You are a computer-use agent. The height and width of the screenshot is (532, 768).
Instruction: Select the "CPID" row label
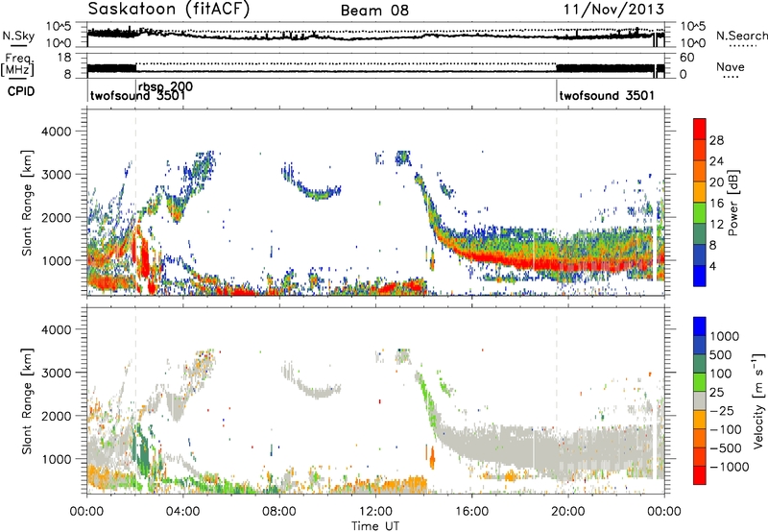[x=21, y=91]
